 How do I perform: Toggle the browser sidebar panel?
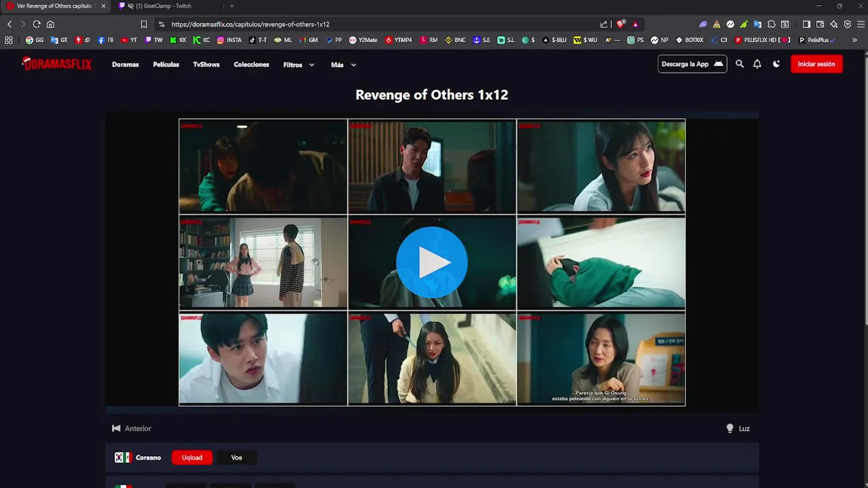tap(806, 24)
